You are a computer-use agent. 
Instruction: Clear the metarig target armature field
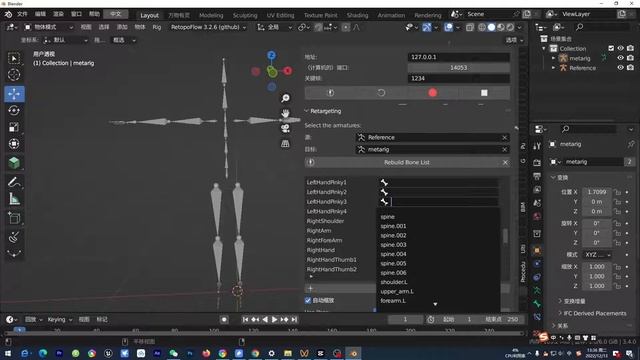[504, 150]
